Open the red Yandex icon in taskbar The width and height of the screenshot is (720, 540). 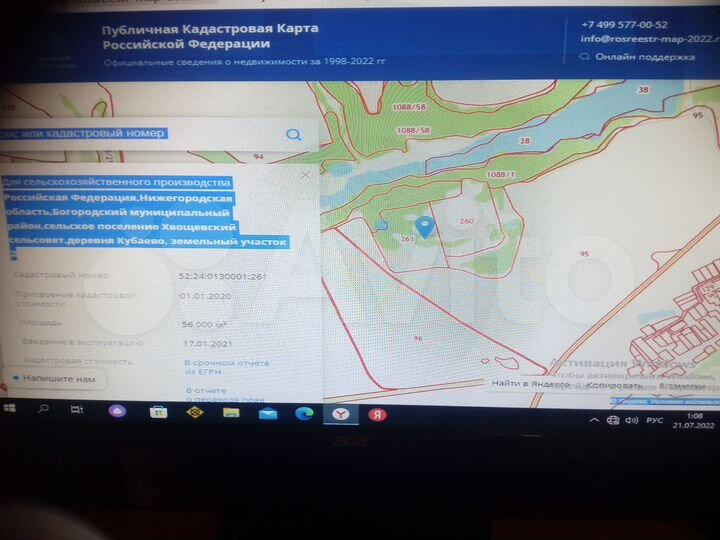(377, 415)
